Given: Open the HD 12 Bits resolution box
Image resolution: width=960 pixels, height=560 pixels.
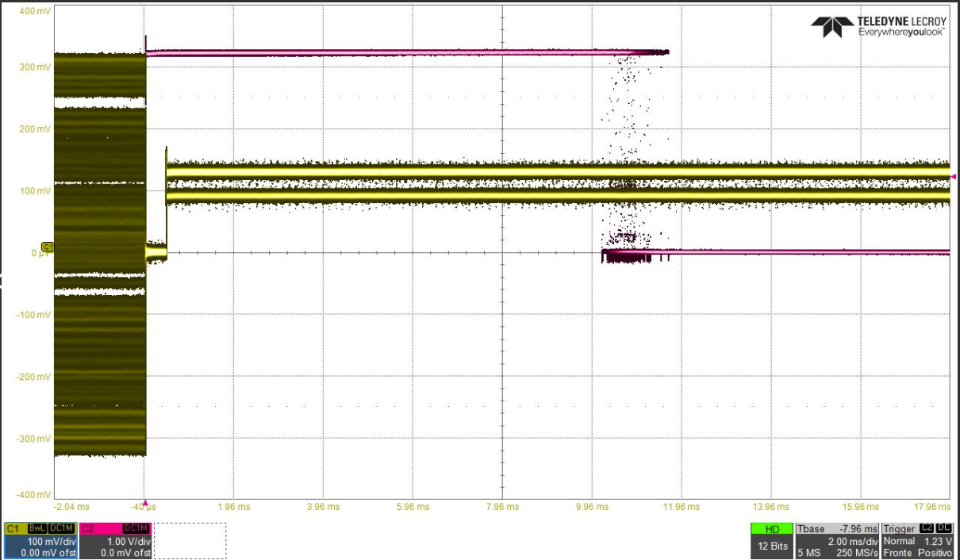Looking at the screenshot, I should pos(772,541).
